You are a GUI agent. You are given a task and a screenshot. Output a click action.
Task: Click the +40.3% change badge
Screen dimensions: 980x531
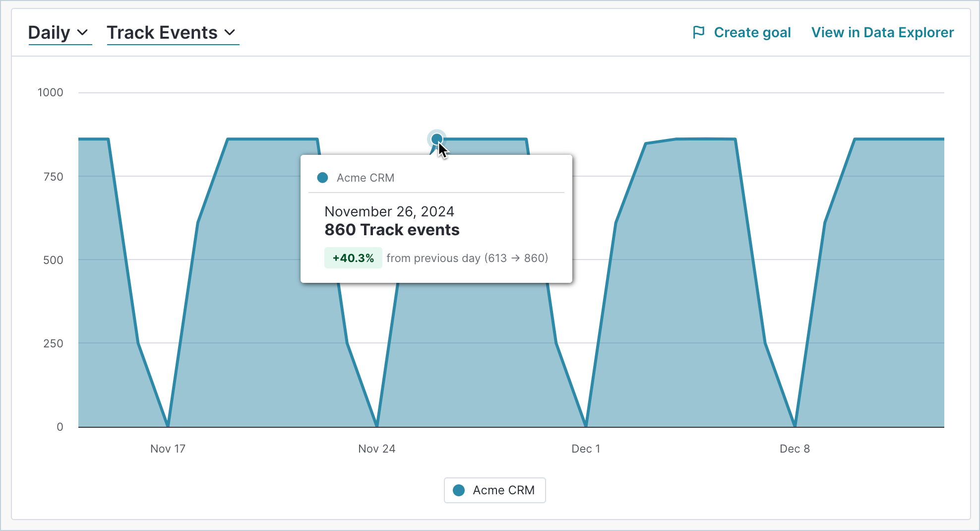pyautogui.click(x=353, y=258)
